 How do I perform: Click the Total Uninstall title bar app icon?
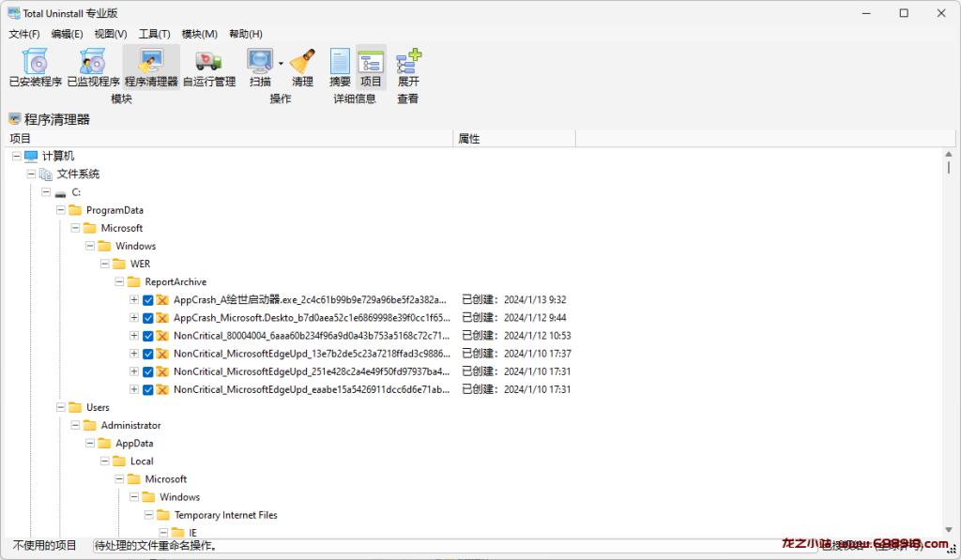13,13
